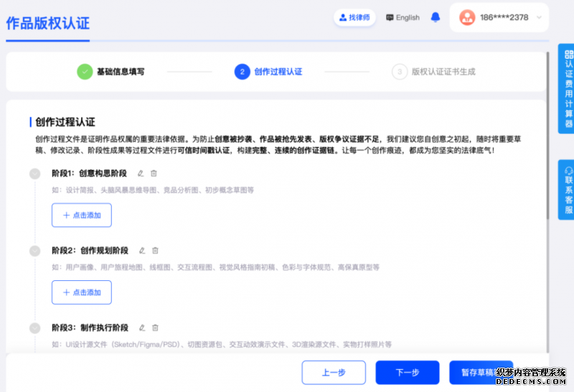Open 联系客服 customer service panel
The height and width of the screenshot is (392, 574).
tap(568, 189)
